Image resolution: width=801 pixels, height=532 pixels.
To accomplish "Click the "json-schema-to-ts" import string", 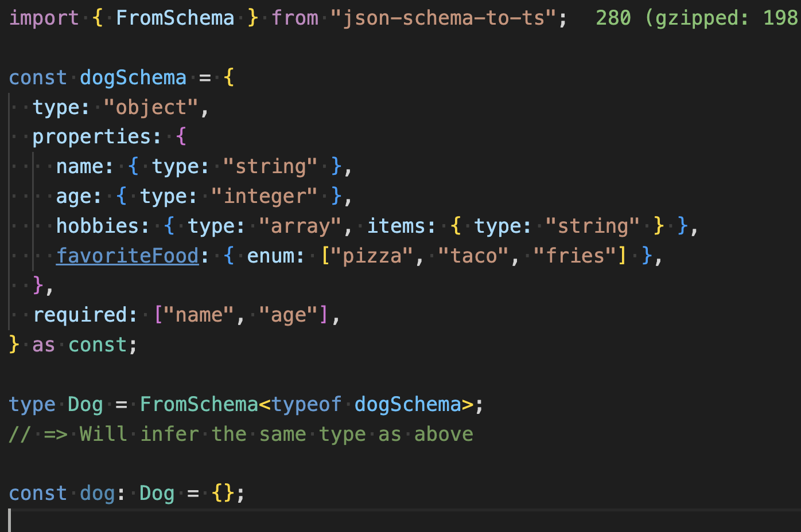I will coord(443,18).
